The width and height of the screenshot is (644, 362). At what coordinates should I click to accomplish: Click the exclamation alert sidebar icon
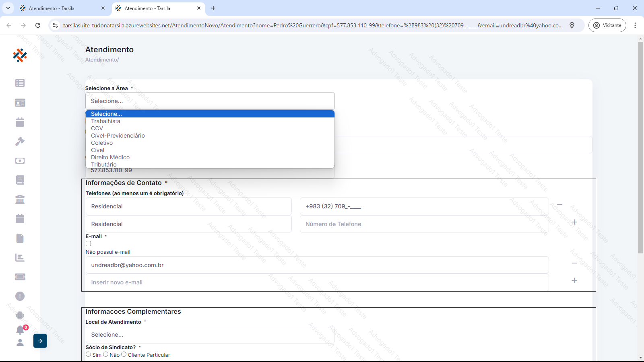[x=20, y=296]
